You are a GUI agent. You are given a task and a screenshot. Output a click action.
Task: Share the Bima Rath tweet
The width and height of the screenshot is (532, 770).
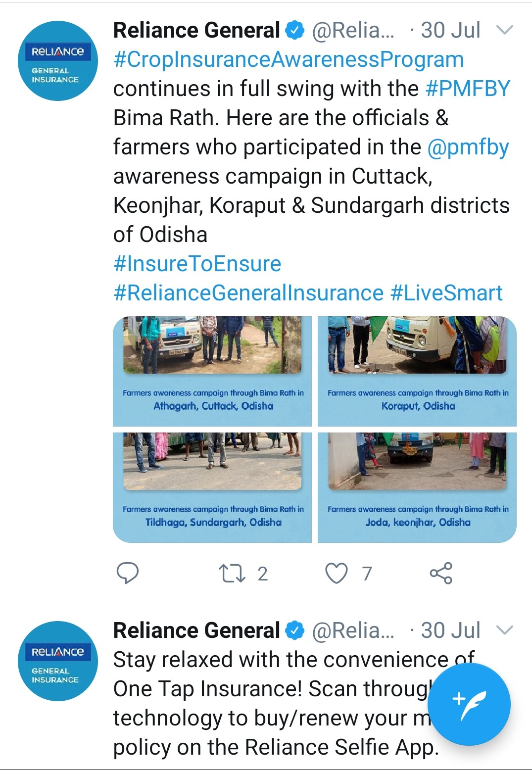441,573
